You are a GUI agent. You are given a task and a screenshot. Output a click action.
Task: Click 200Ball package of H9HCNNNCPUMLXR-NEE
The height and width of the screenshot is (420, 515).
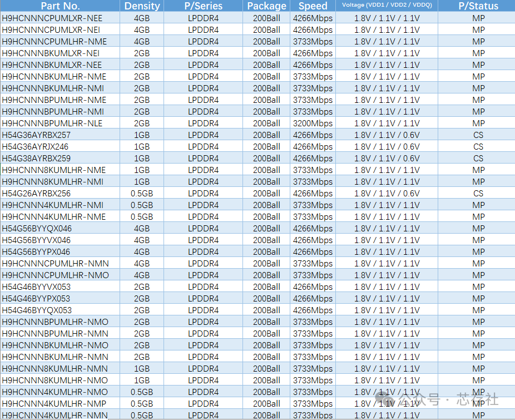(266, 18)
